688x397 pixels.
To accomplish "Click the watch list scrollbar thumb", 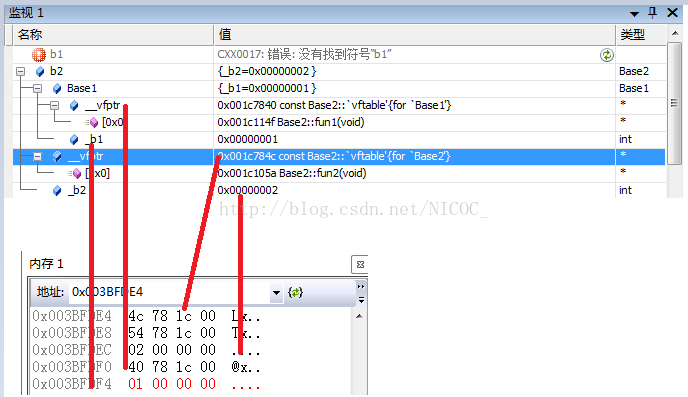I will point(674,103).
